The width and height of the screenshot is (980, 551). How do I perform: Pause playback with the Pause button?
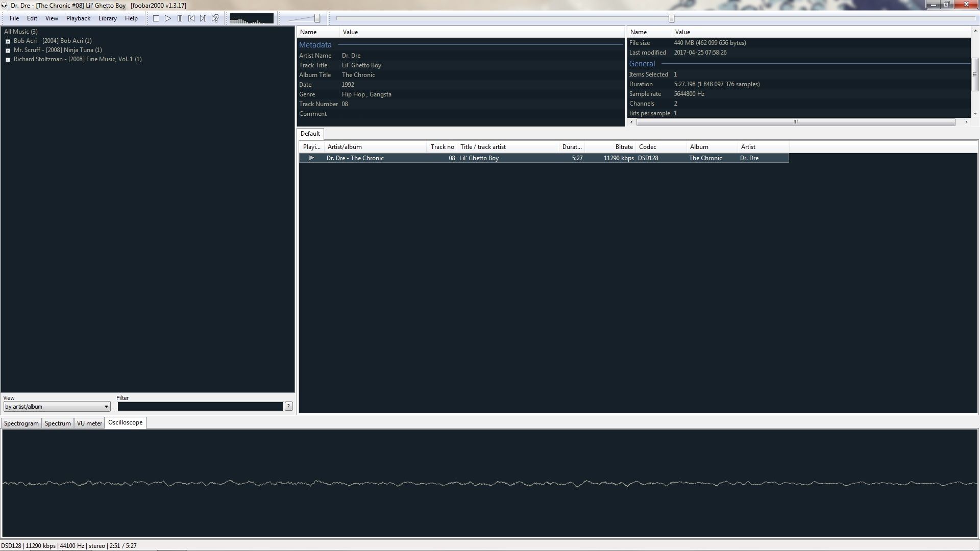pyautogui.click(x=180, y=18)
